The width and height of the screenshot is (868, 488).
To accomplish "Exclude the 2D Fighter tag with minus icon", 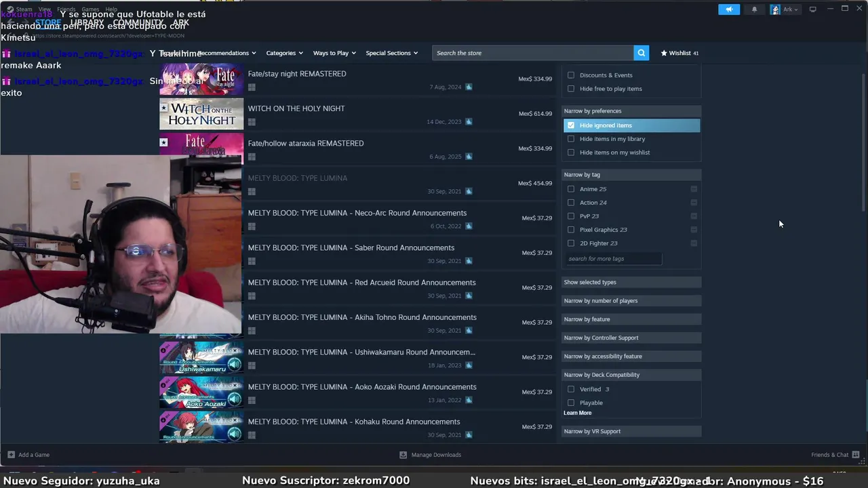I will [x=694, y=243].
